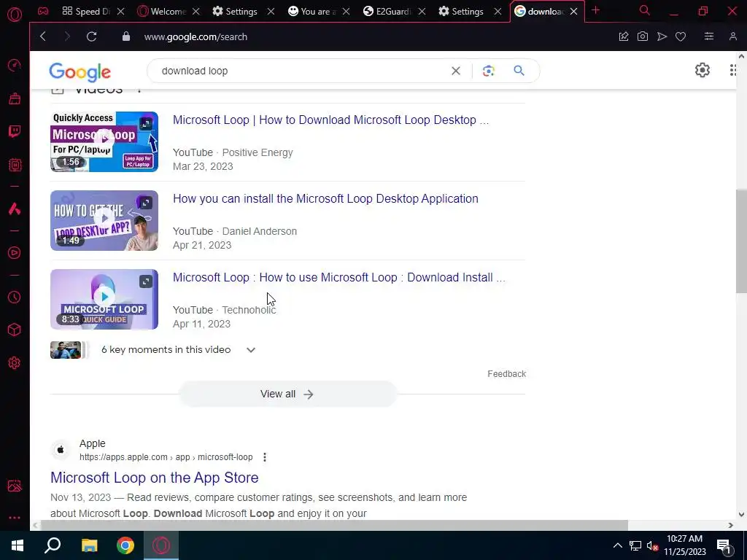Viewport: 747px width, 560px height.
Task: Close the E2Guardian tab
Action: coord(422,12)
